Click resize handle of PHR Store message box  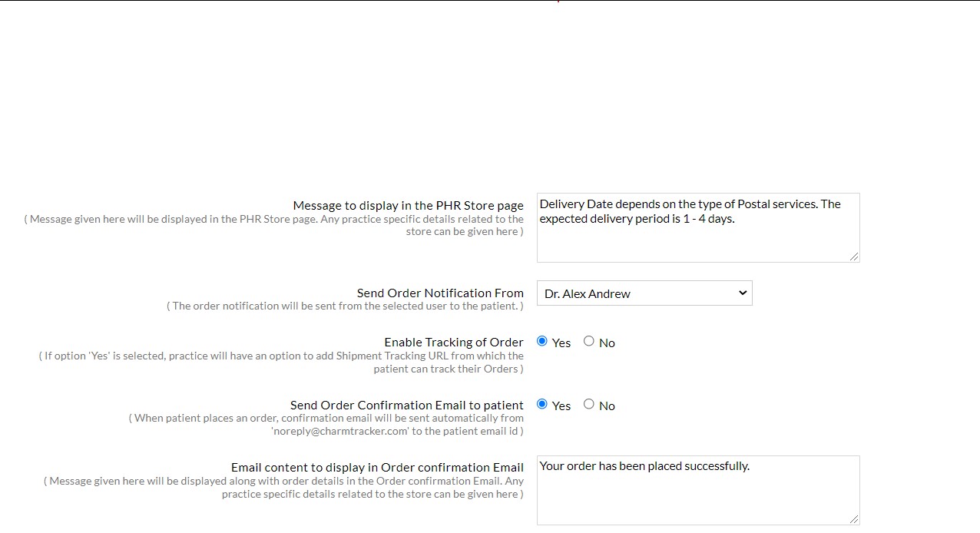854,257
